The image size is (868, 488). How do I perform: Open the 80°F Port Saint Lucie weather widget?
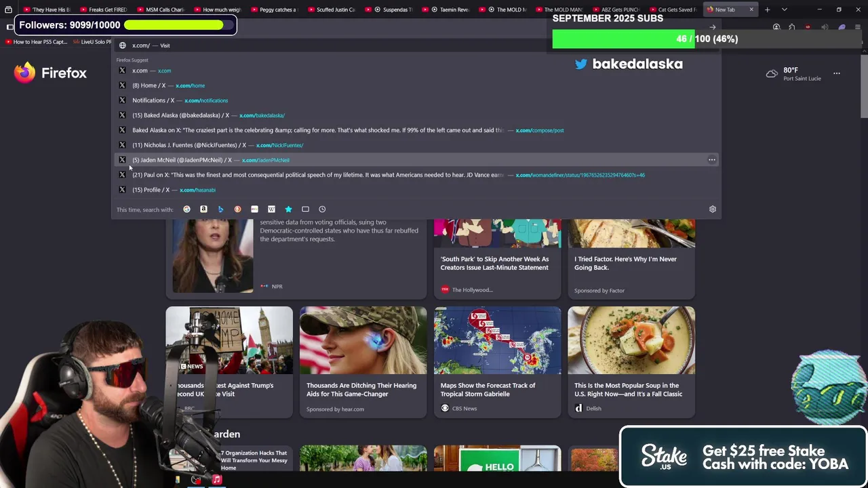(793, 74)
